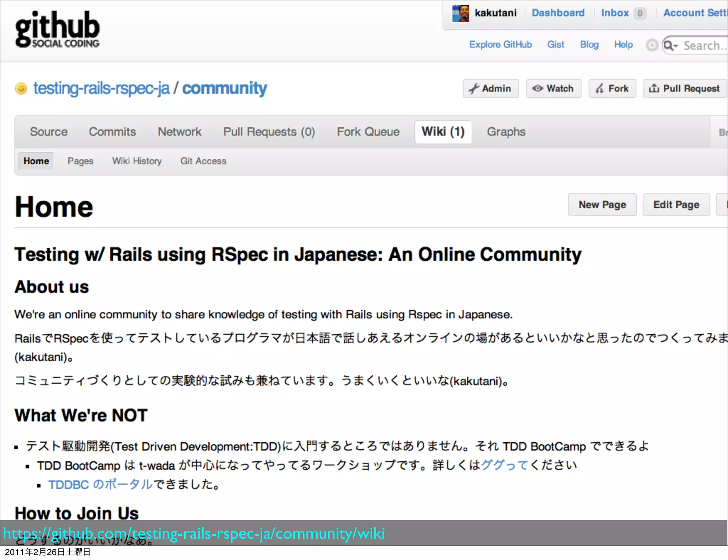Click the Pull Request upload icon
The width and height of the screenshot is (728, 560).
coord(654,88)
